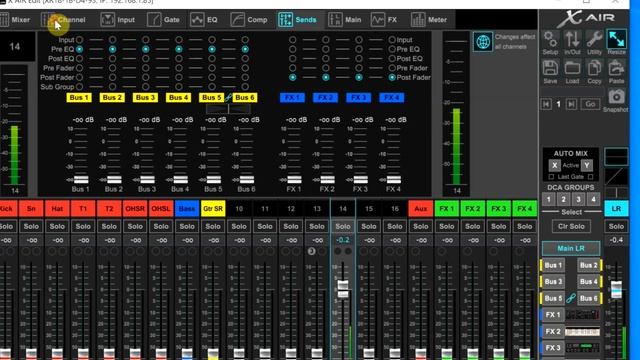Set Bus 6 tap to Input
This screenshot has height=360, width=640.
click(245, 40)
